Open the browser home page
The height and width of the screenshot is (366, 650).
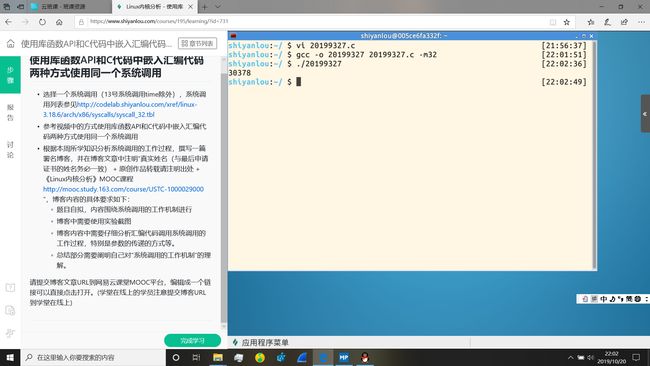coord(59,22)
